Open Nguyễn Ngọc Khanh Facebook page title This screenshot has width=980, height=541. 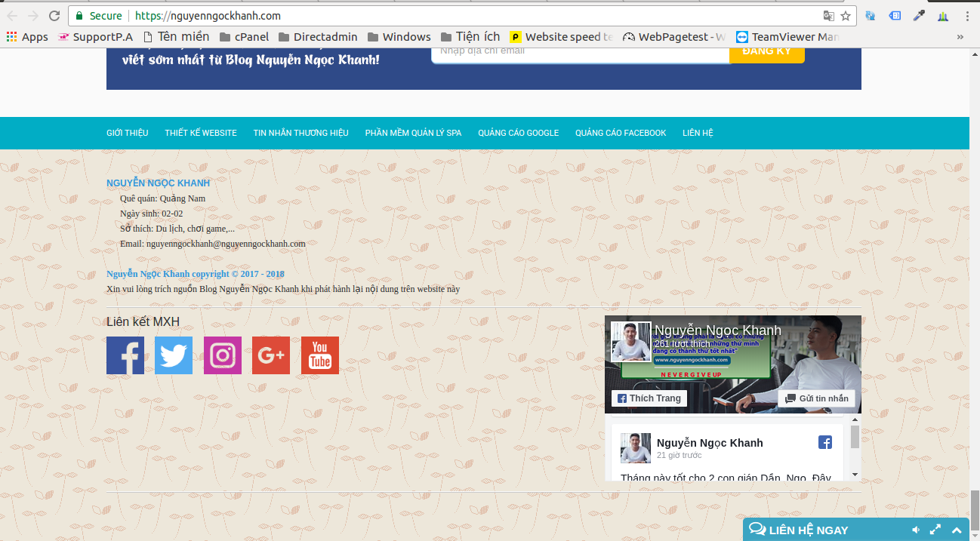718,330
